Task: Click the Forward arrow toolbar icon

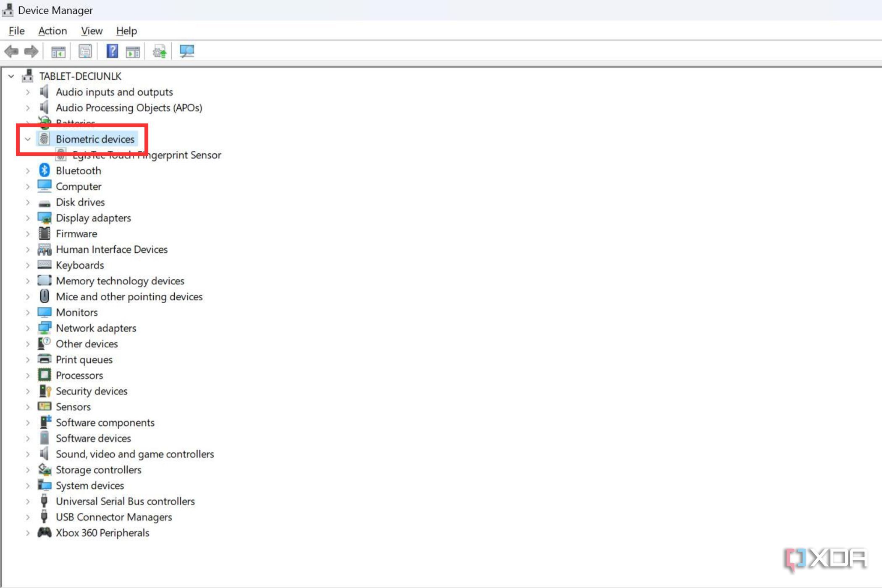Action: [31, 52]
